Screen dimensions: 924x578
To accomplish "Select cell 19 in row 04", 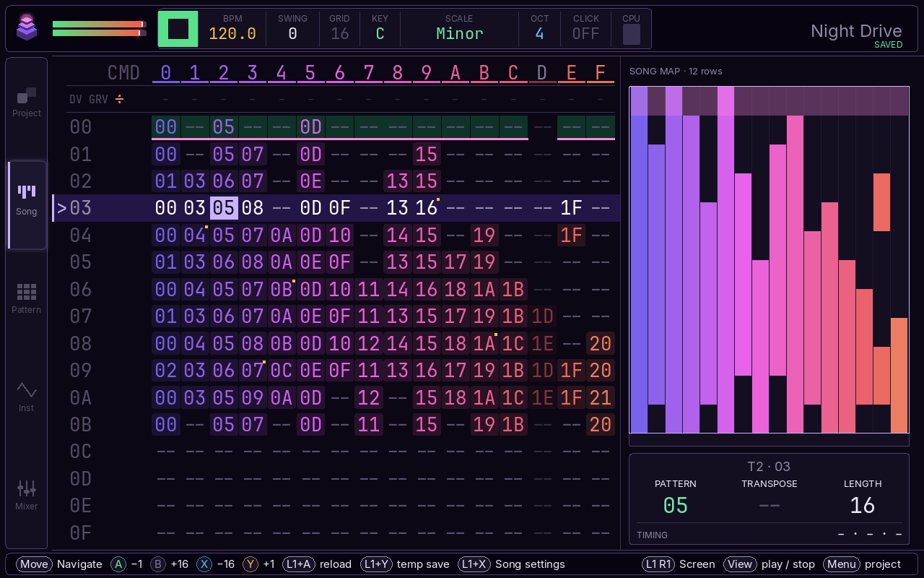I will coord(484,235).
